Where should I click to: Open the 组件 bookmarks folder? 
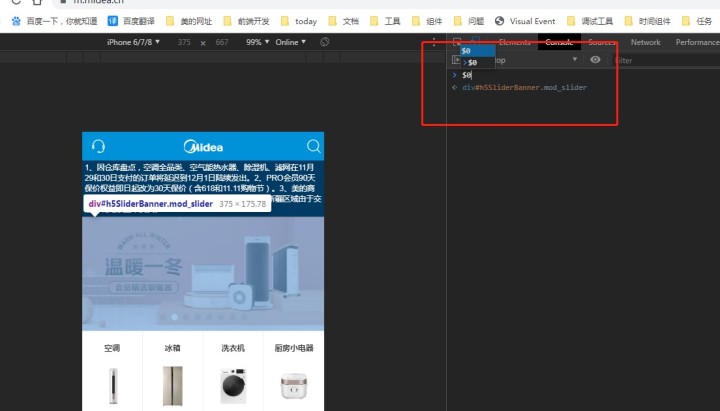pos(427,21)
